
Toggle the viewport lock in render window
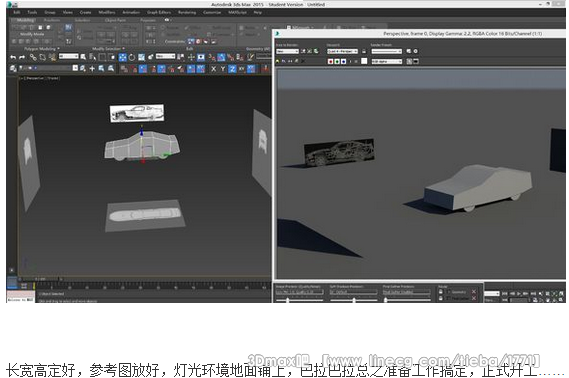[x=364, y=51]
